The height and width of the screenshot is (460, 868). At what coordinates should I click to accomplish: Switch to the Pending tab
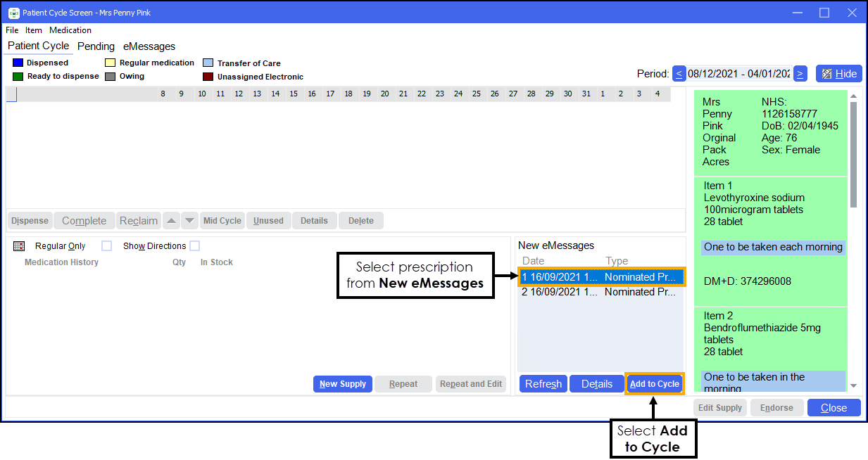tap(96, 46)
